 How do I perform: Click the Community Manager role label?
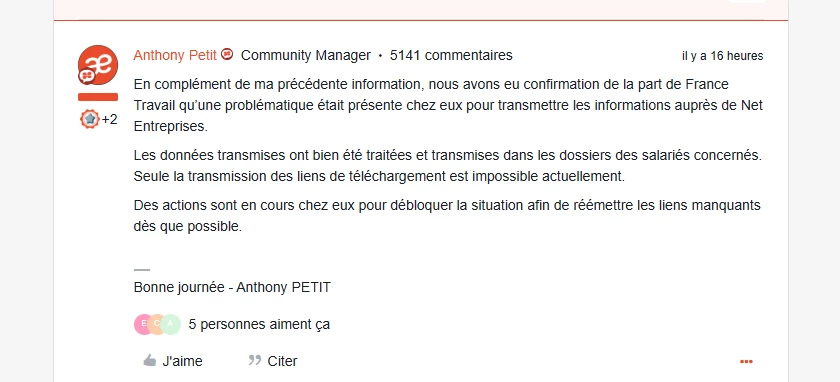click(x=306, y=55)
